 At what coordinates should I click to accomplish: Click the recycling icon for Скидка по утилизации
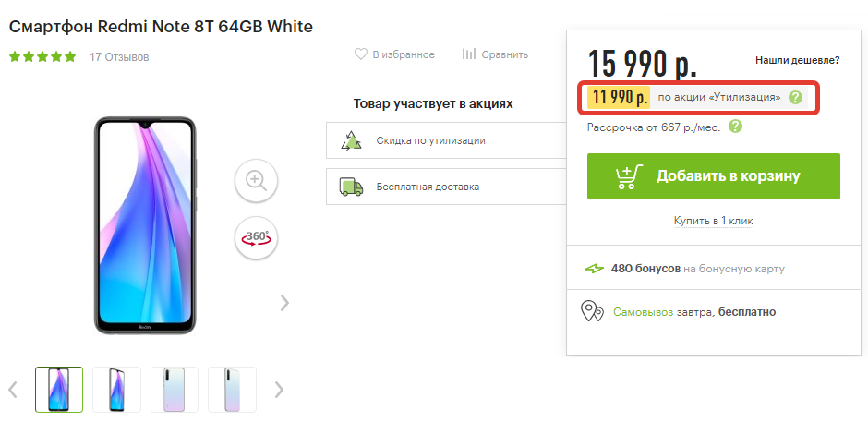click(x=351, y=140)
